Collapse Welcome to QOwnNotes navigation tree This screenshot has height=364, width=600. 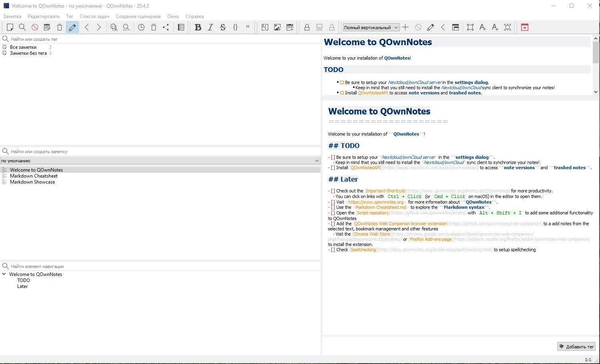pos(4,274)
